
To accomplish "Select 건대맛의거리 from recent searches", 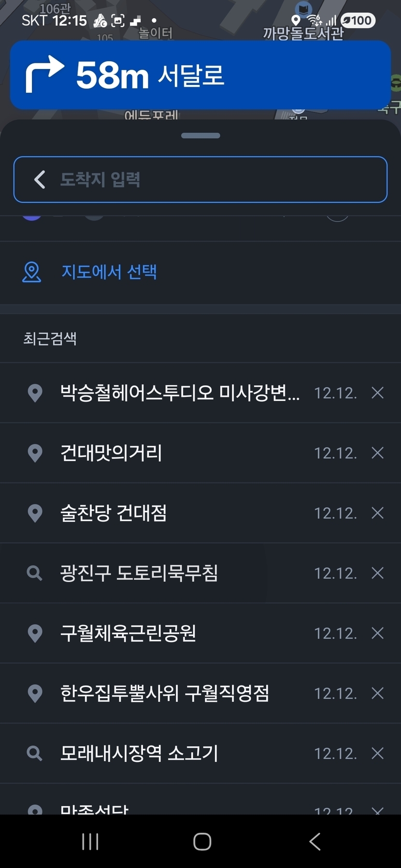I will tap(111, 453).
